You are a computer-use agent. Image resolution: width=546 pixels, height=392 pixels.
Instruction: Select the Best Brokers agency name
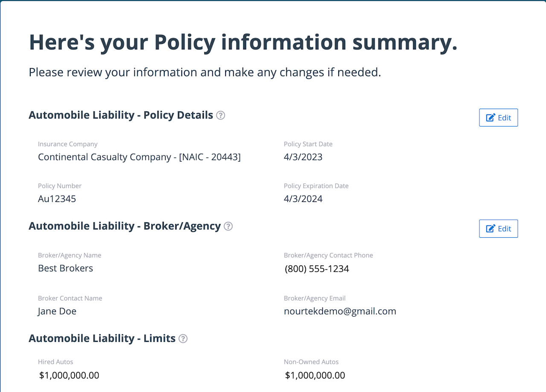tap(66, 268)
